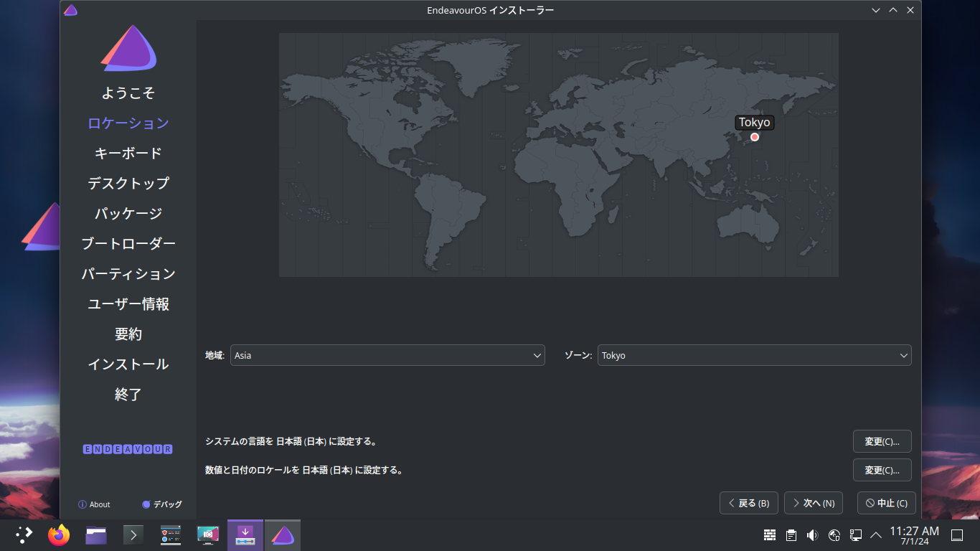Open the firewall tray icon

pyautogui.click(x=770, y=534)
